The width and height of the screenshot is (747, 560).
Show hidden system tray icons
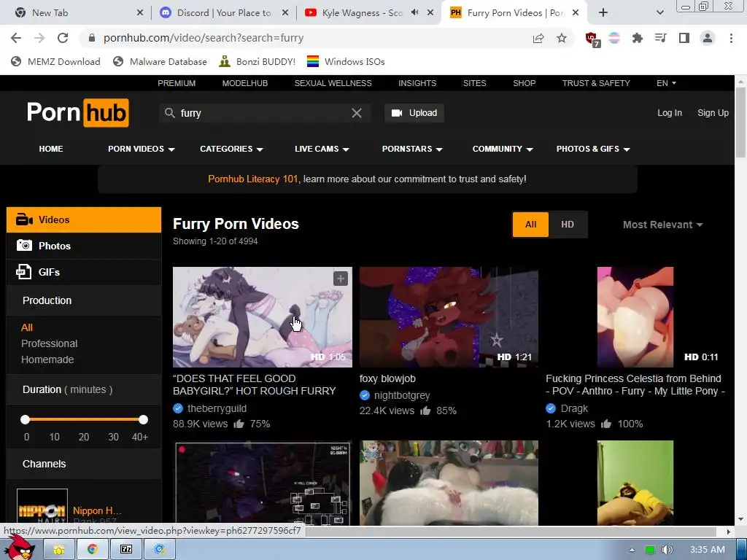(632, 550)
